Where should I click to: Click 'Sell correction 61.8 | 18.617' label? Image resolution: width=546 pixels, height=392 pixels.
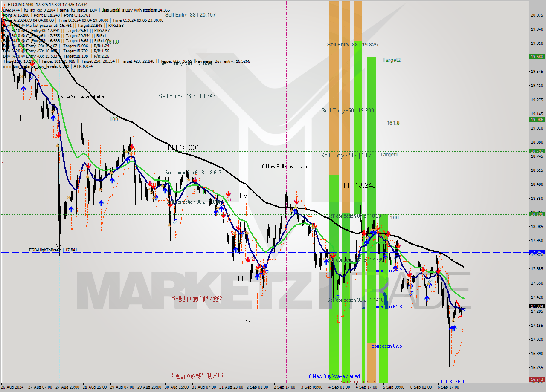coord(193,173)
